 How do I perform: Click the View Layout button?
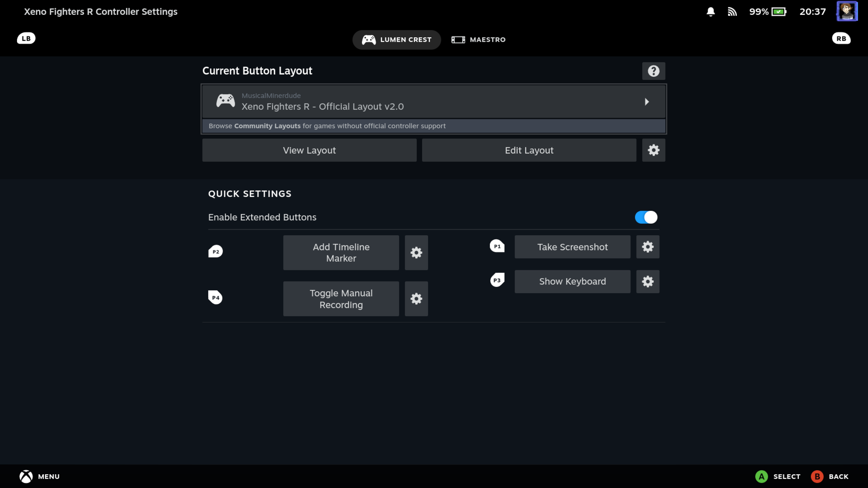(x=309, y=150)
